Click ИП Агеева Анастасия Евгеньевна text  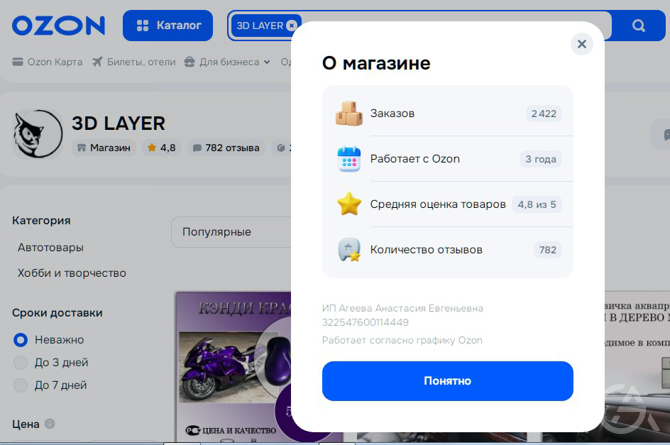(403, 308)
